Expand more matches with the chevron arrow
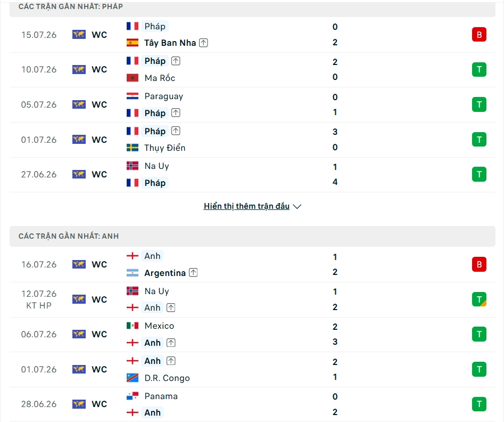This screenshot has width=504, height=422. coord(298,206)
